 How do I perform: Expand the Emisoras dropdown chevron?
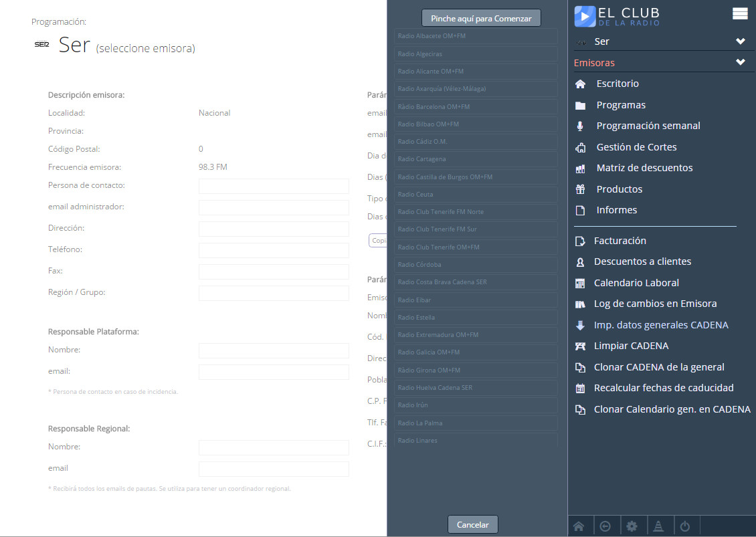pos(740,62)
